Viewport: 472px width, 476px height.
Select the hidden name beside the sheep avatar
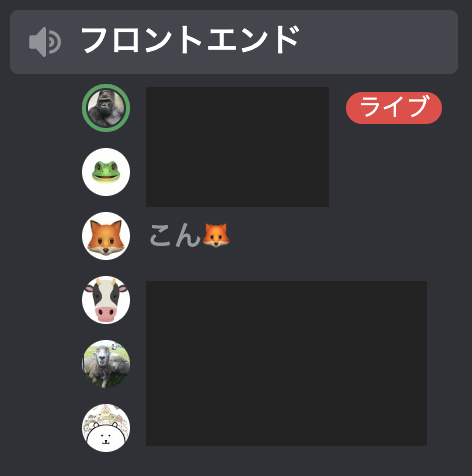[286, 364]
